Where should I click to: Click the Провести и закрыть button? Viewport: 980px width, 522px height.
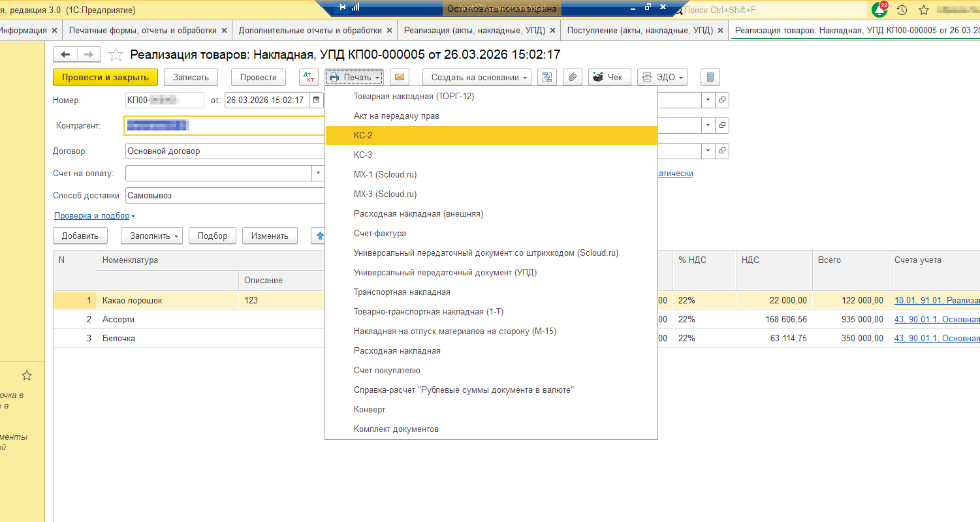[x=105, y=77]
